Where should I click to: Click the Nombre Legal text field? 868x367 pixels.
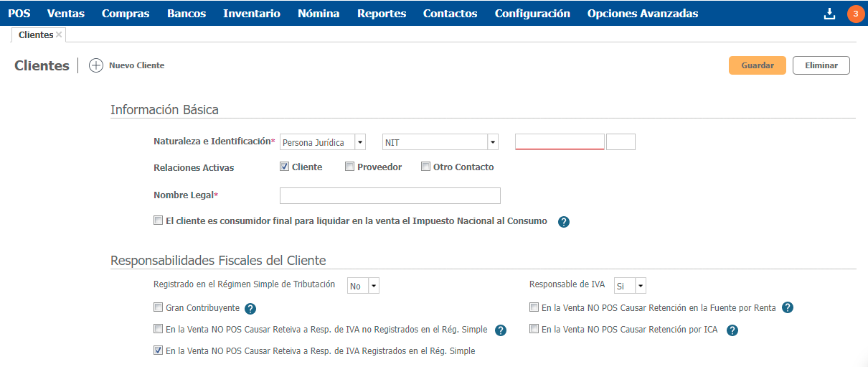pyautogui.click(x=390, y=196)
